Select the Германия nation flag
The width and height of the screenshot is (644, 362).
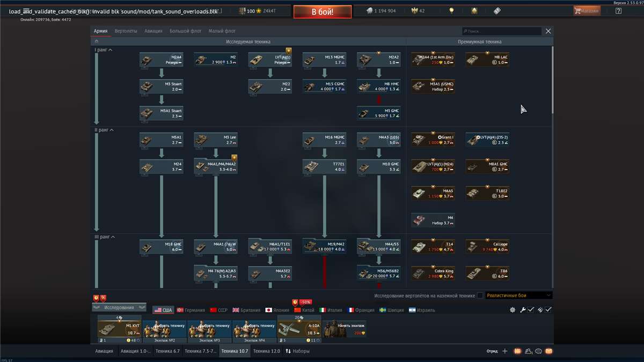click(x=191, y=310)
